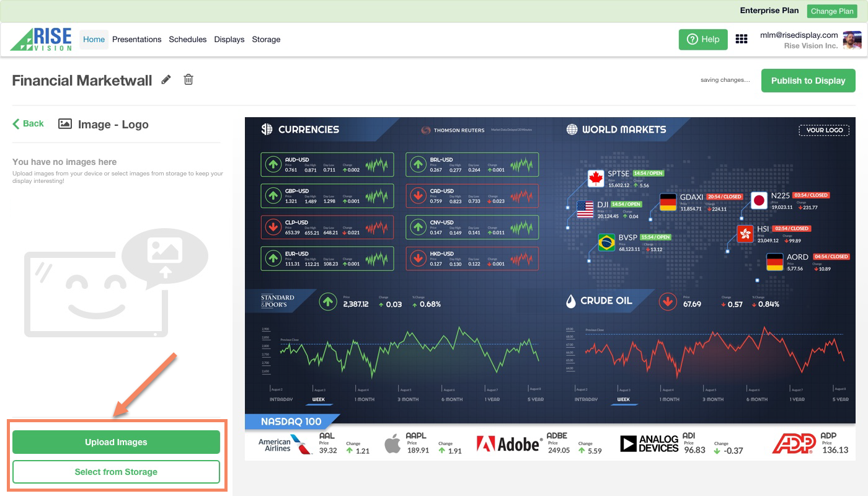868x496 pixels.
Task: Click the N225 03:54 / CLOSED status badge
Action: 811,195
